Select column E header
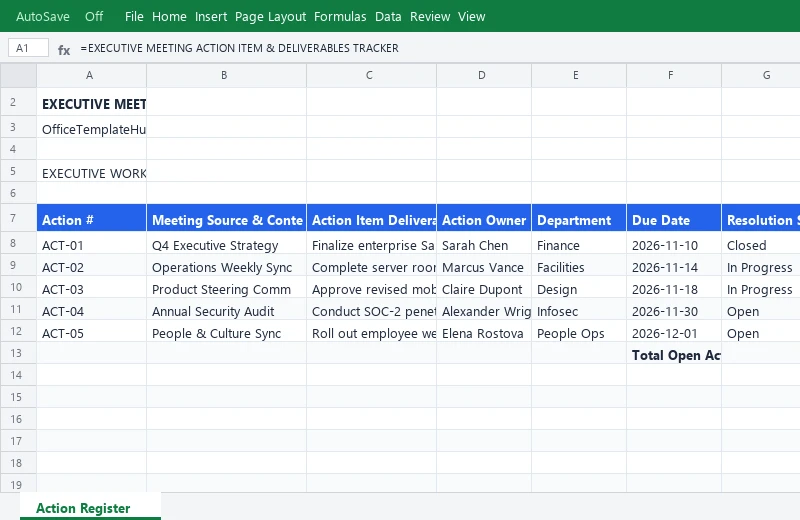Image resolution: width=800 pixels, height=520 pixels. pos(579,76)
